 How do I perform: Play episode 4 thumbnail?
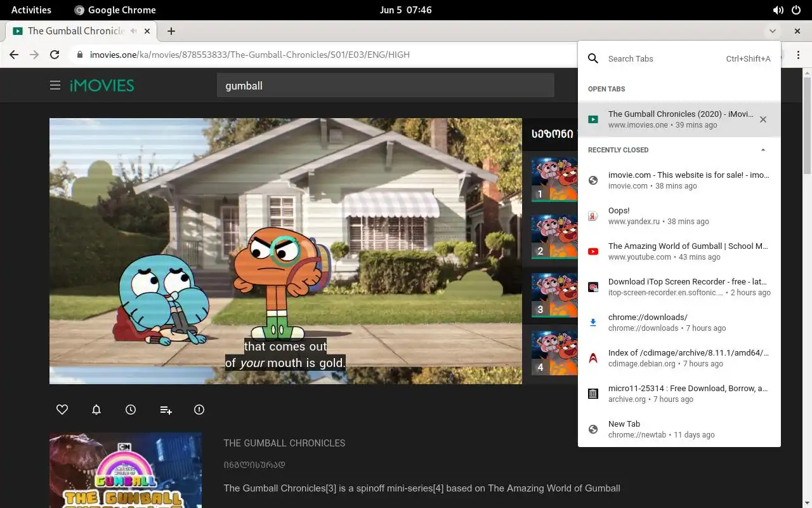[554, 353]
